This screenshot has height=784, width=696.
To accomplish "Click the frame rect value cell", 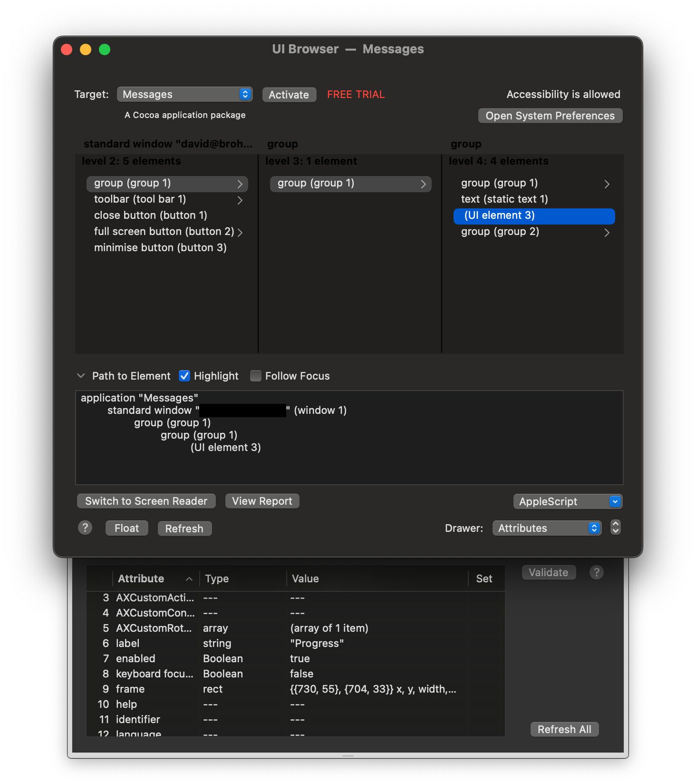I will point(373,689).
